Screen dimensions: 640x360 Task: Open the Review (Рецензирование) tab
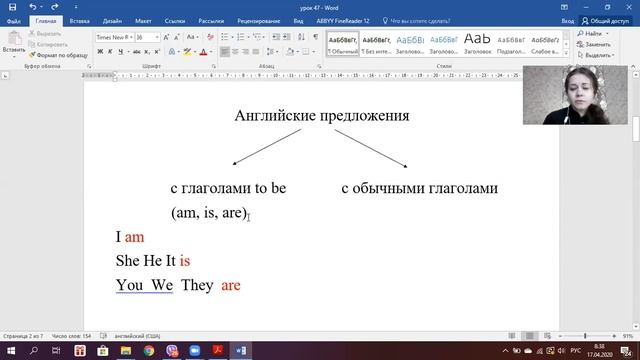point(259,21)
